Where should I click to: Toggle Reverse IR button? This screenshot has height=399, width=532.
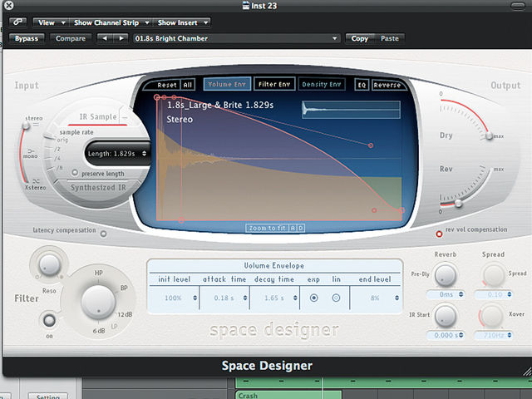[387, 85]
